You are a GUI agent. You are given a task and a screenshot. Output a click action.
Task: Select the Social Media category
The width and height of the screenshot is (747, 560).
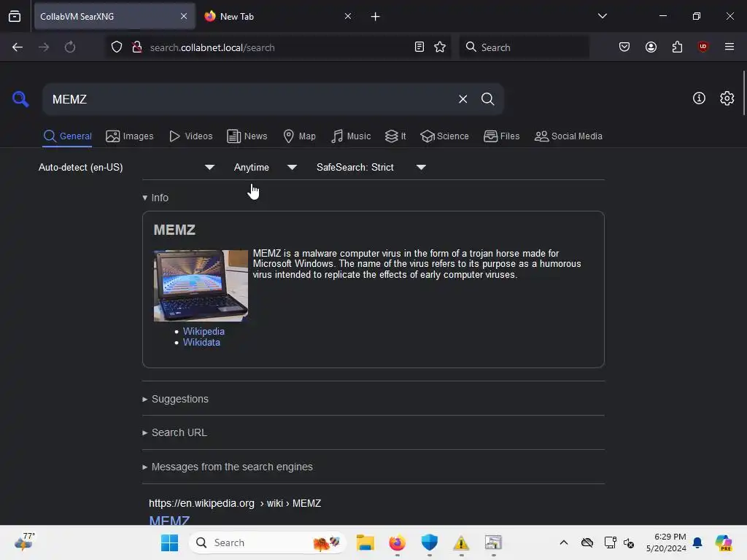coord(568,136)
